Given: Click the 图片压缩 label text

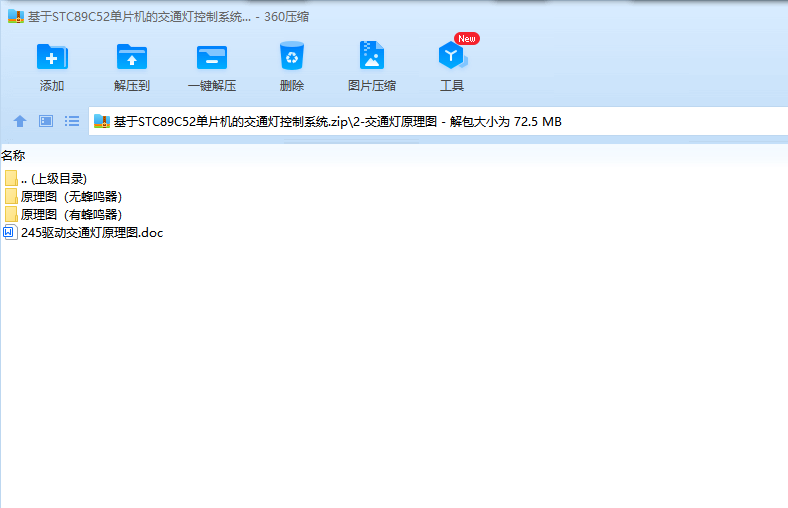Looking at the screenshot, I should 372,86.
